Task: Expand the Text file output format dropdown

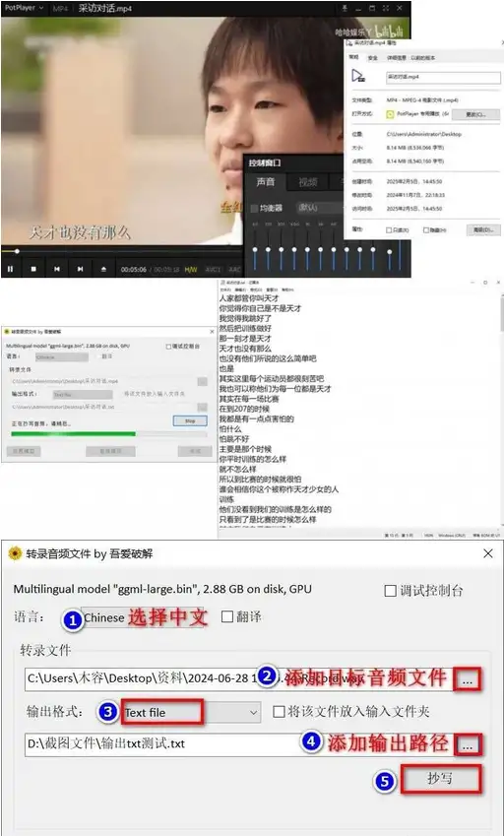Action: (190, 712)
